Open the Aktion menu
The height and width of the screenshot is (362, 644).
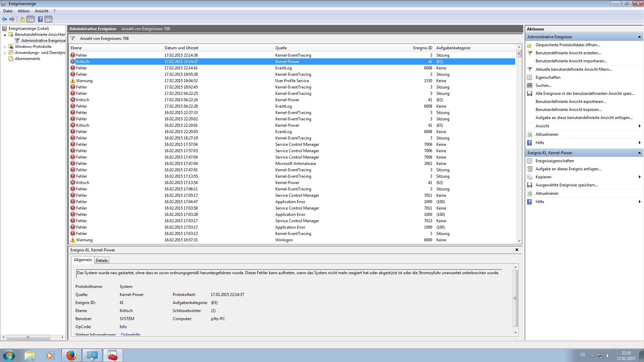point(23,11)
